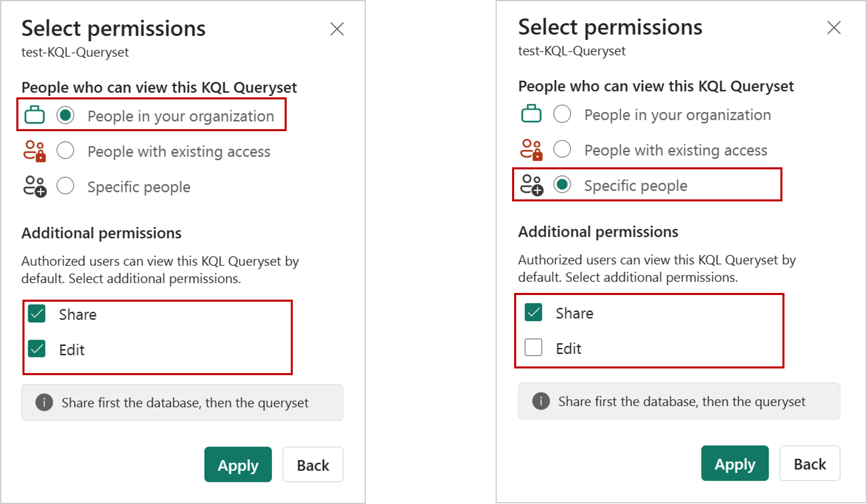Click the 'People with existing access' icon

click(35, 151)
